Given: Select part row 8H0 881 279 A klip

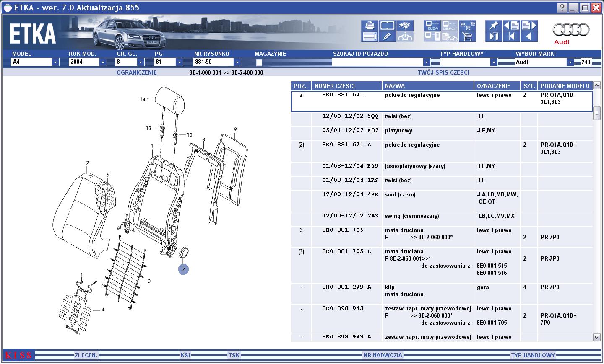Looking at the screenshot, I should 442,294.
